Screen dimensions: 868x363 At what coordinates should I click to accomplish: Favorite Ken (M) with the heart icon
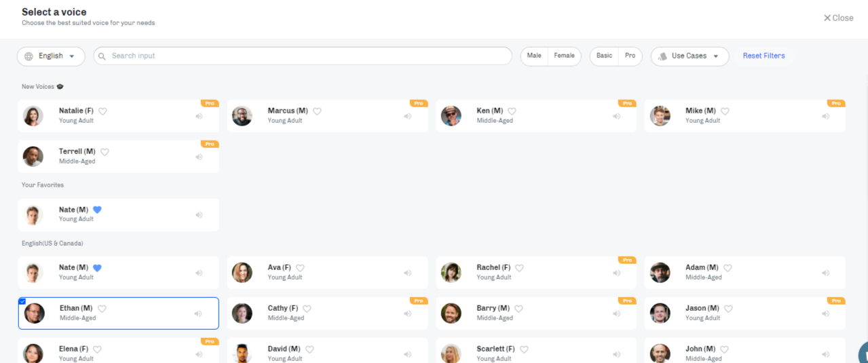[512, 111]
